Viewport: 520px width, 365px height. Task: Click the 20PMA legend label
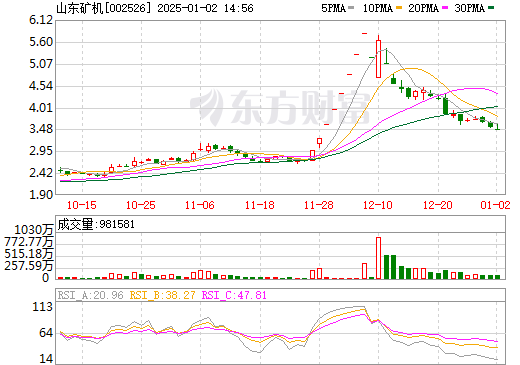[423, 8]
